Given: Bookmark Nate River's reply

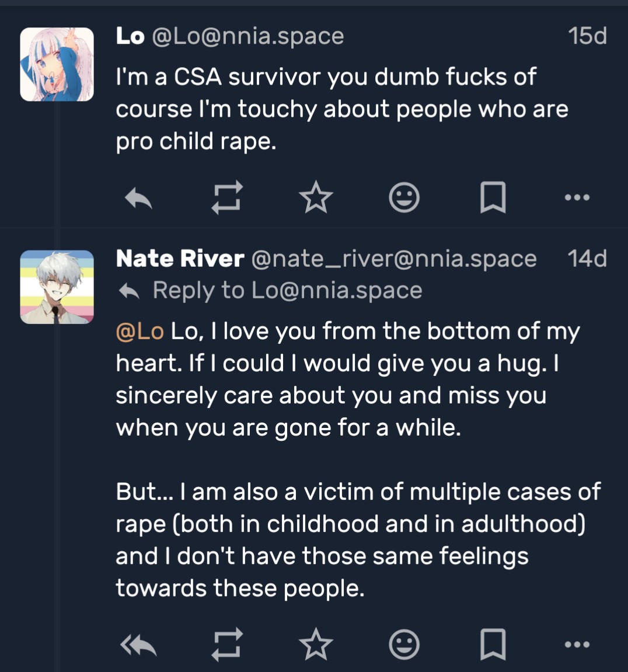Looking at the screenshot, I should coord(492,645).
